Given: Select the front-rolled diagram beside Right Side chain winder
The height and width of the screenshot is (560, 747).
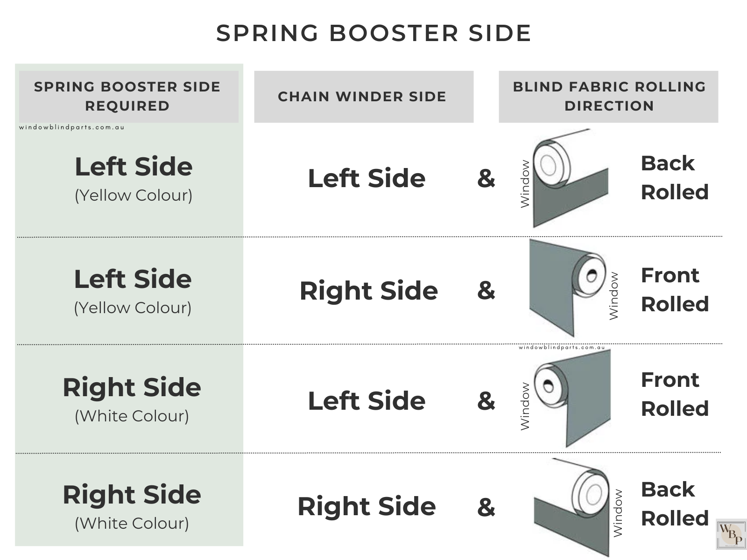Looking at the screenshot, I should click(566, 288).
